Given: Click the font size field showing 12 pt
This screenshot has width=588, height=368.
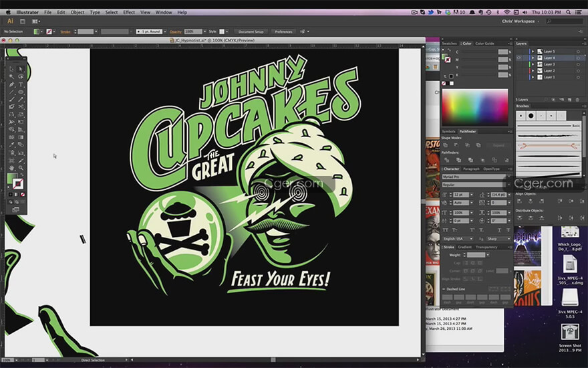Looking at the screenshot, I should (461, 195).
